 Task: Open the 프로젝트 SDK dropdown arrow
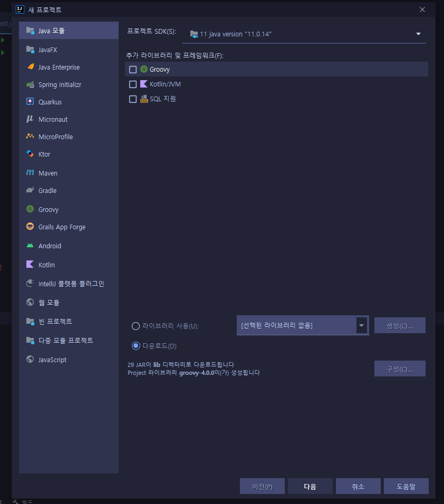click(418, 34)
